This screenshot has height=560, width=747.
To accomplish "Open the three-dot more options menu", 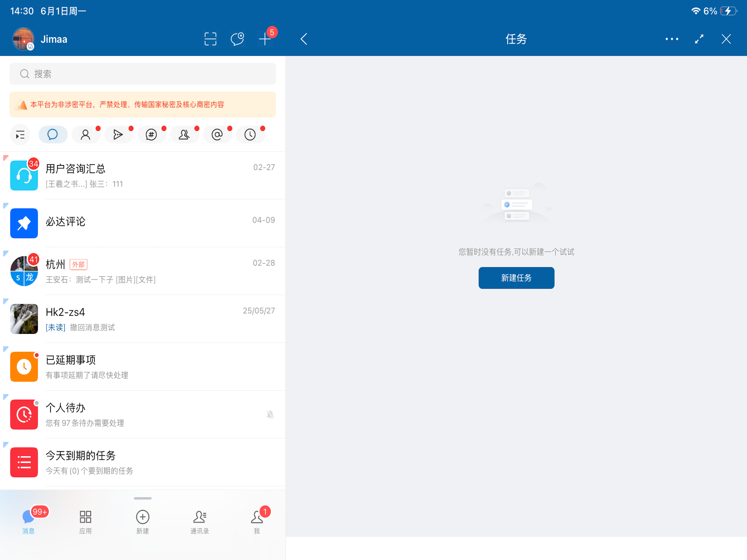I will pyautogui.click(x=672, y=39).
